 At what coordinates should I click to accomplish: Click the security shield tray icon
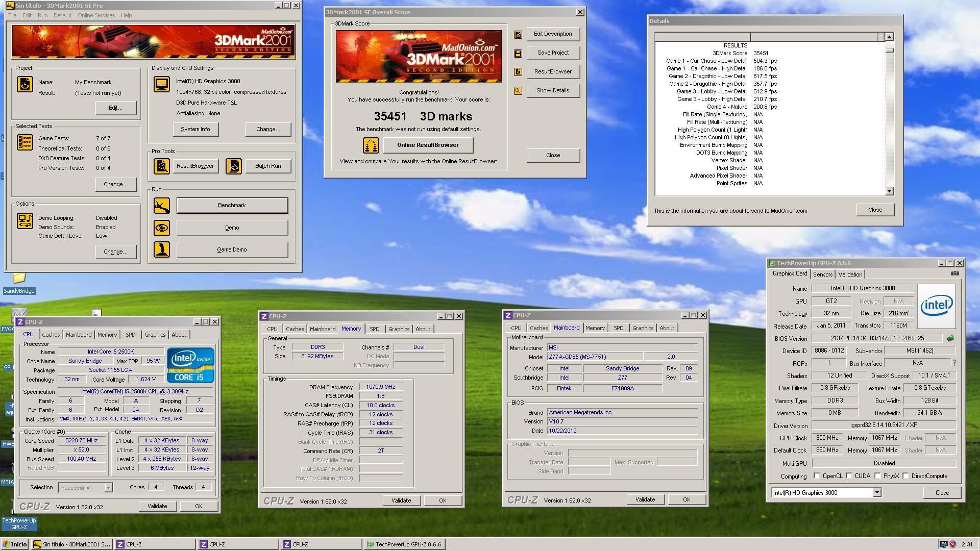[952, 544]
